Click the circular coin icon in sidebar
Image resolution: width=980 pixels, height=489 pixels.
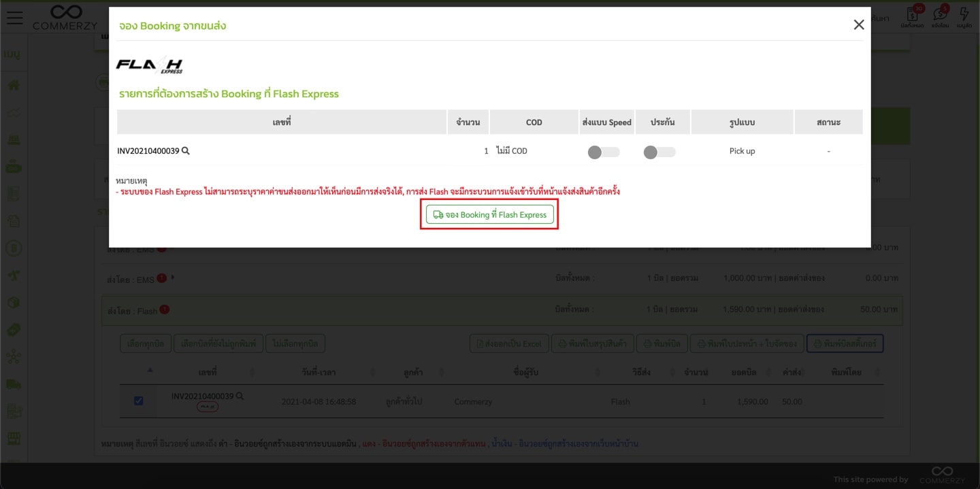pos(14,248)
